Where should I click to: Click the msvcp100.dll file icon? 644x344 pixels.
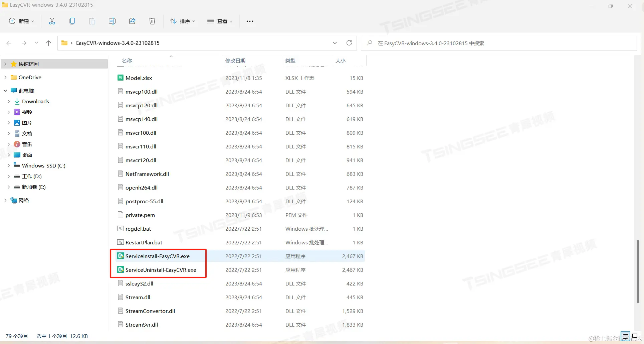click(121, 92)
